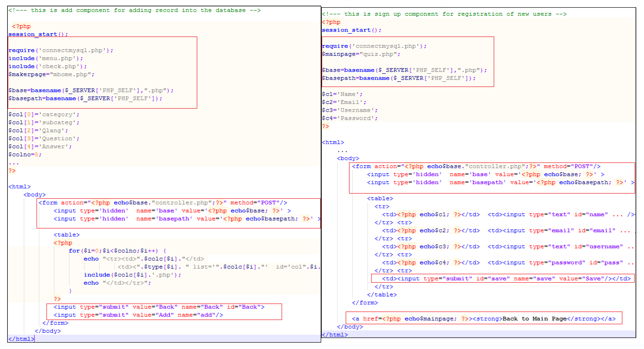Screen dimensions: 644x349
Task: Select the $makerpage="mhome.php" line
Action: [x=51, y=74]
